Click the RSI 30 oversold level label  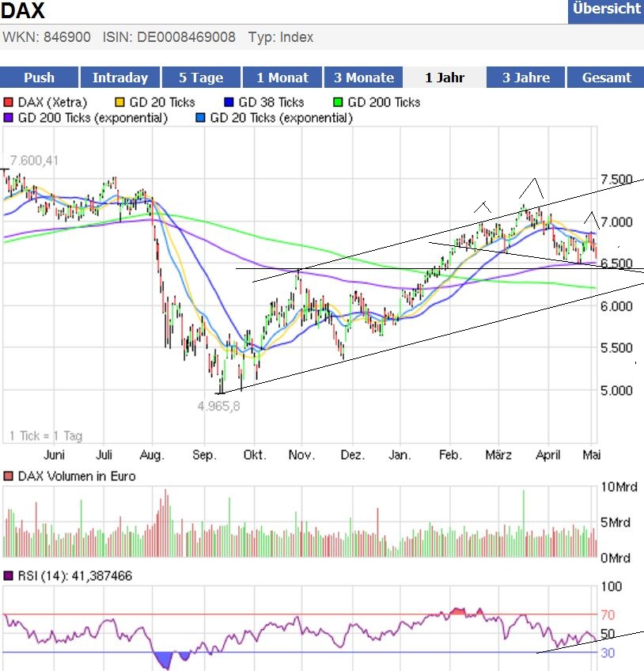[608, 653]
